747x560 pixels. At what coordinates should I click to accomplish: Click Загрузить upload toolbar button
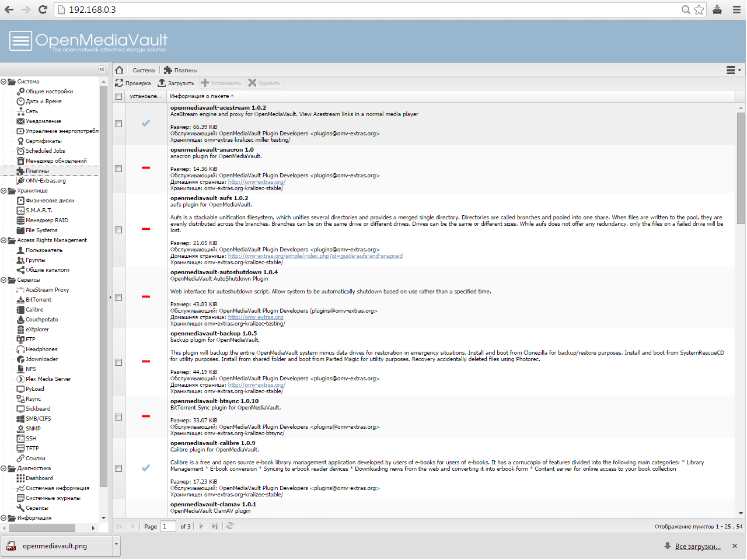[177, 83]
